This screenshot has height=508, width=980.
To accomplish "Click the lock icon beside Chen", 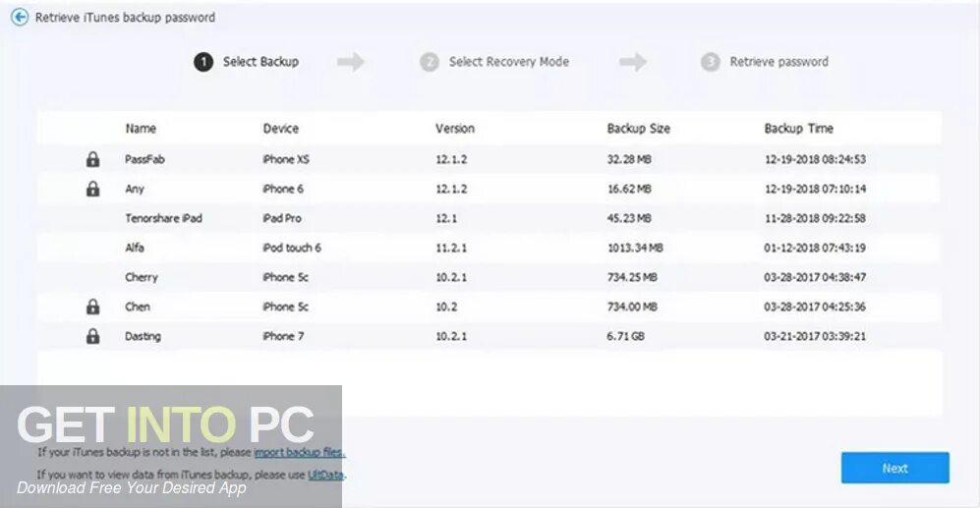I will pos(92,307).
